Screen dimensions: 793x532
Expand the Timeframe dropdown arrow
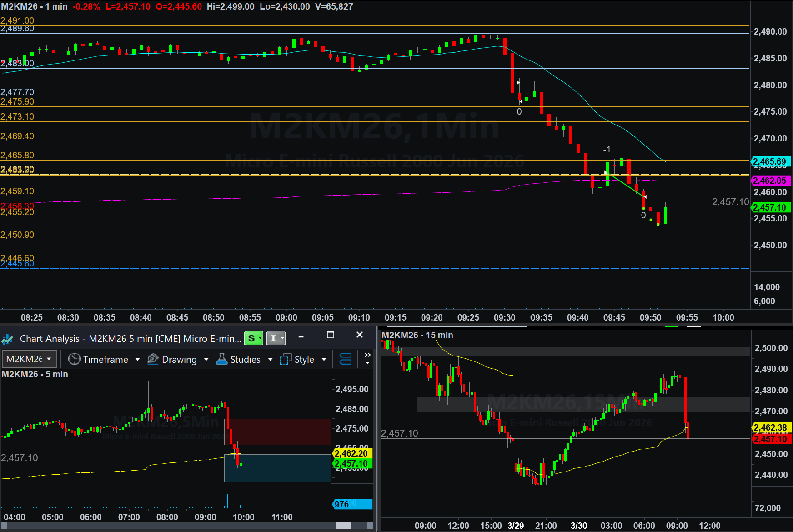coord(137,359)
